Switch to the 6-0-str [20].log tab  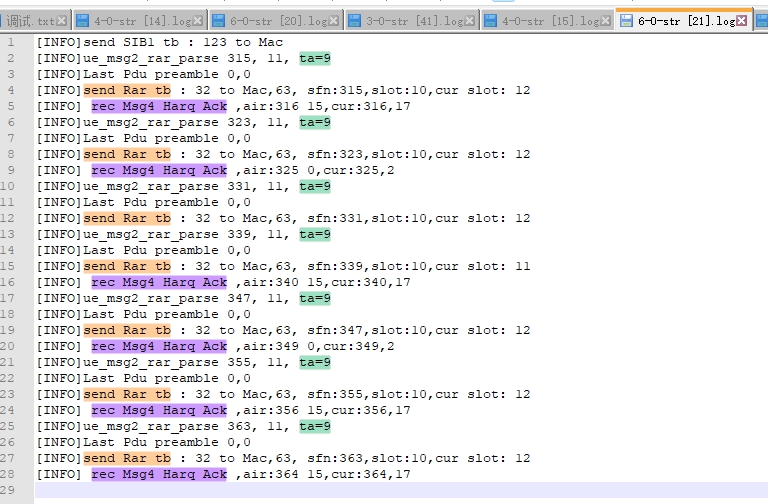(277, 21)
